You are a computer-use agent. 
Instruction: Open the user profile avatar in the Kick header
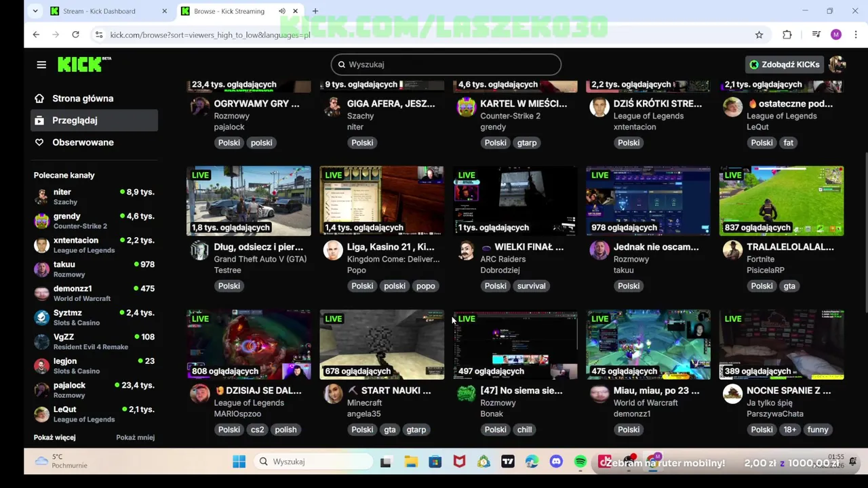[837, 64]
